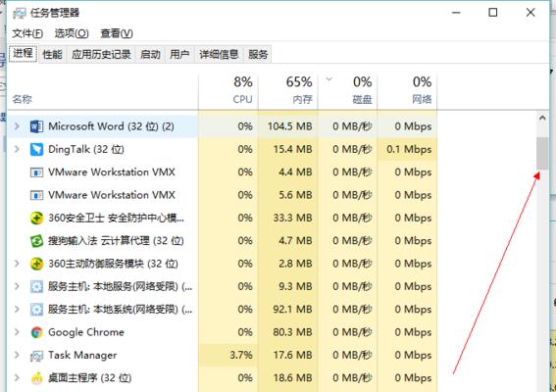Switch to the 应用历史记录 tab

[x=101, y=55]
